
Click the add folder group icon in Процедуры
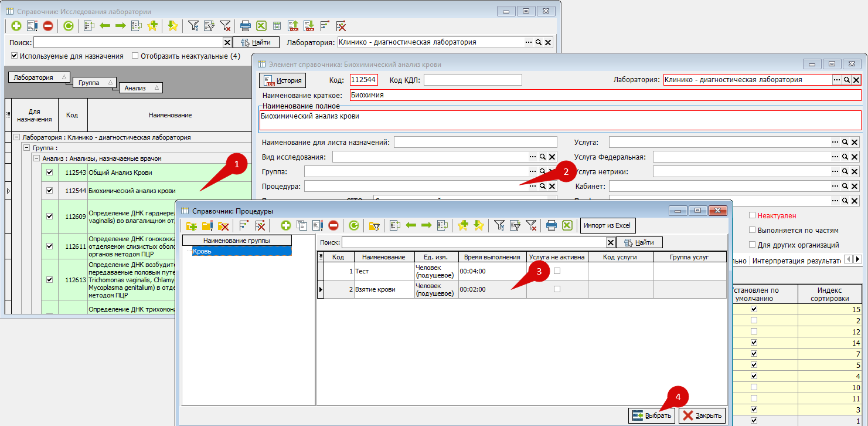(191, 225)
